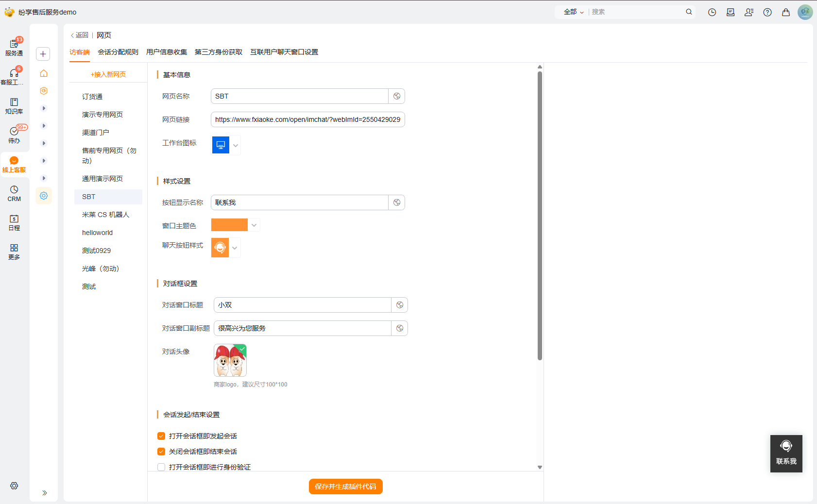Open the 线上客服 sidebar module

[14, 165]
